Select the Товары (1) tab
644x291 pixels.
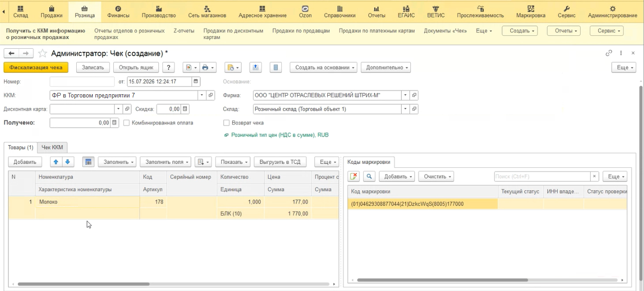point(21,147)
